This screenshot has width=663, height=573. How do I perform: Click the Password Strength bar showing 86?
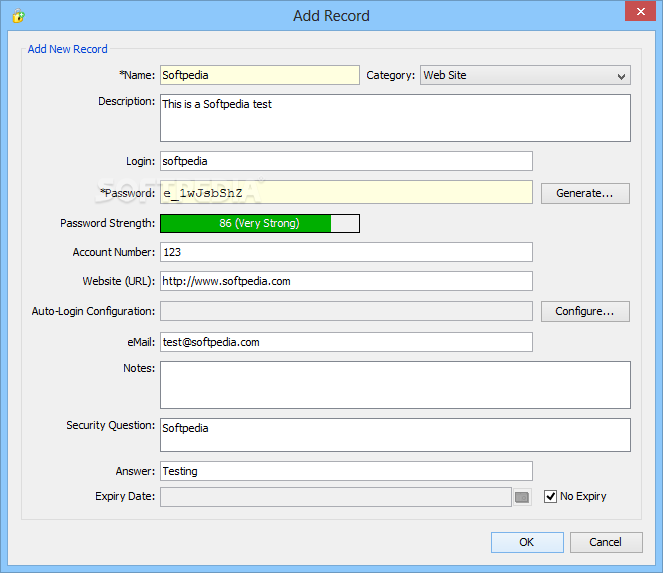[260, 223]
